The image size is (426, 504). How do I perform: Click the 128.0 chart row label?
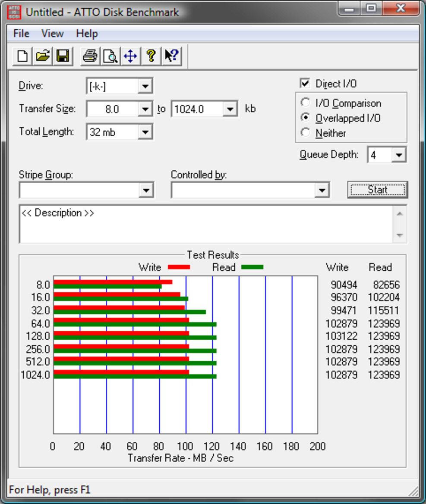coord(38,336)
